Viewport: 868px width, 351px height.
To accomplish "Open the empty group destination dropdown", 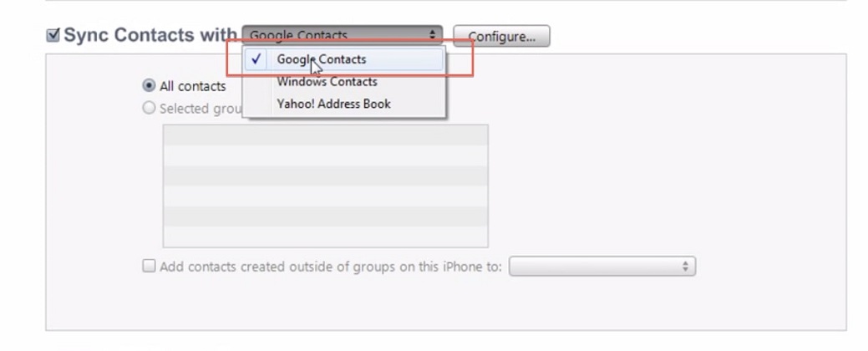I will (x=602, y=267).
